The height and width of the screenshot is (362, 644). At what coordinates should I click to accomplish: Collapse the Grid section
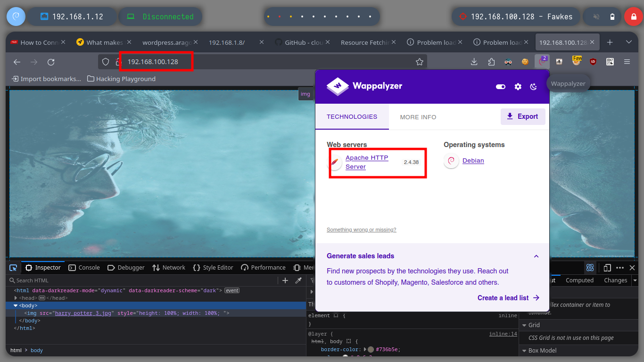pyautogui.click(x=524, y=325)
